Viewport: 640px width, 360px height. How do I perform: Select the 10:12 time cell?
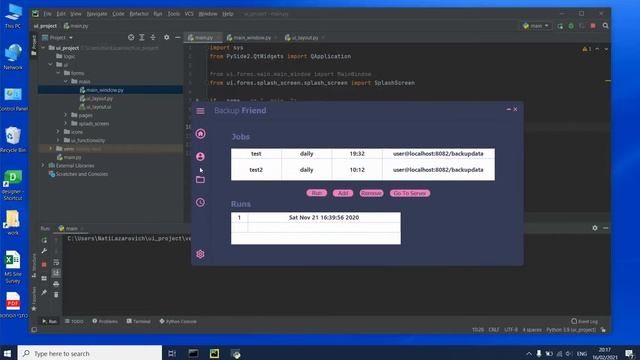357,170
